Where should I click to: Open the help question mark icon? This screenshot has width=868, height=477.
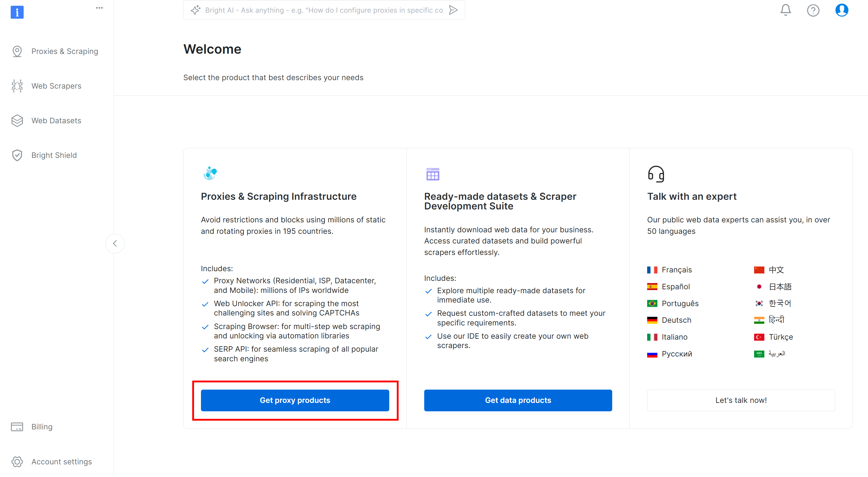813,10
